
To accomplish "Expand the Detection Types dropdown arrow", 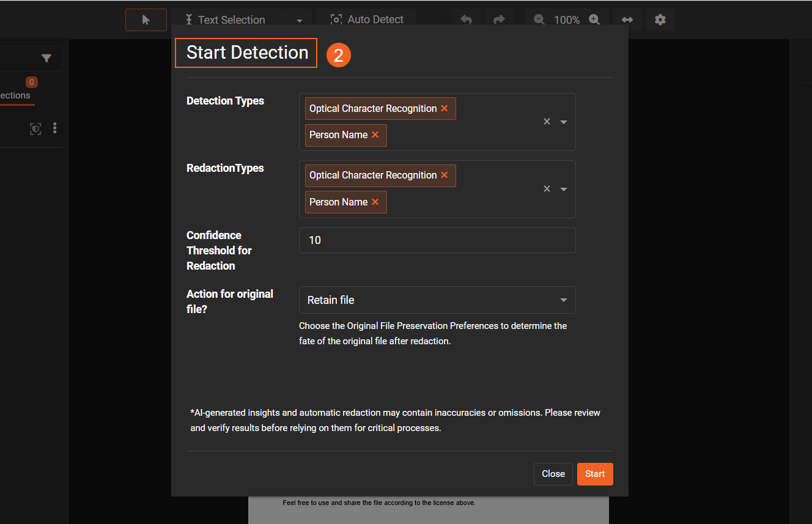I will (564, 122).
